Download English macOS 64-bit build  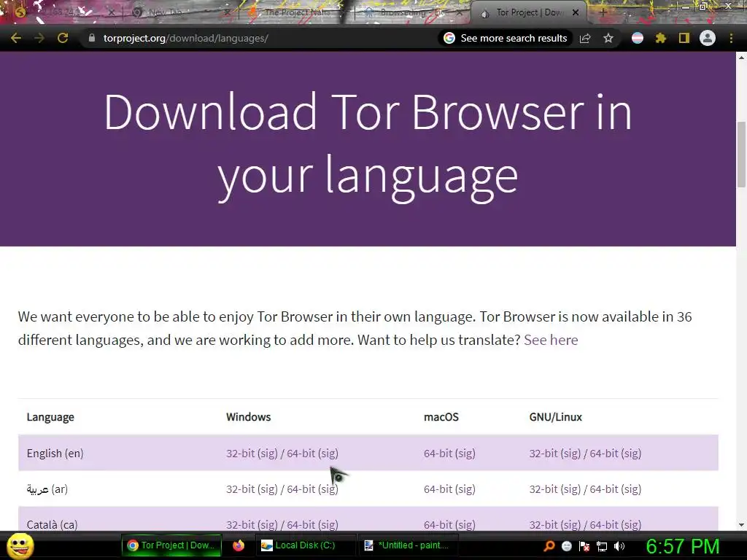(x=438, y=454)
